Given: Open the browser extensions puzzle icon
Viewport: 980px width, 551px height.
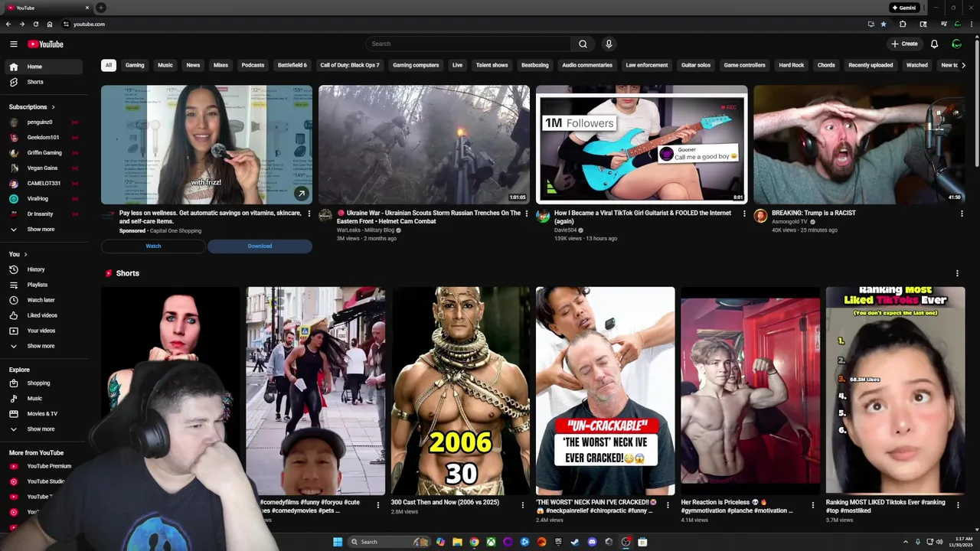Looking at the screenshot, I should (903, 24).
